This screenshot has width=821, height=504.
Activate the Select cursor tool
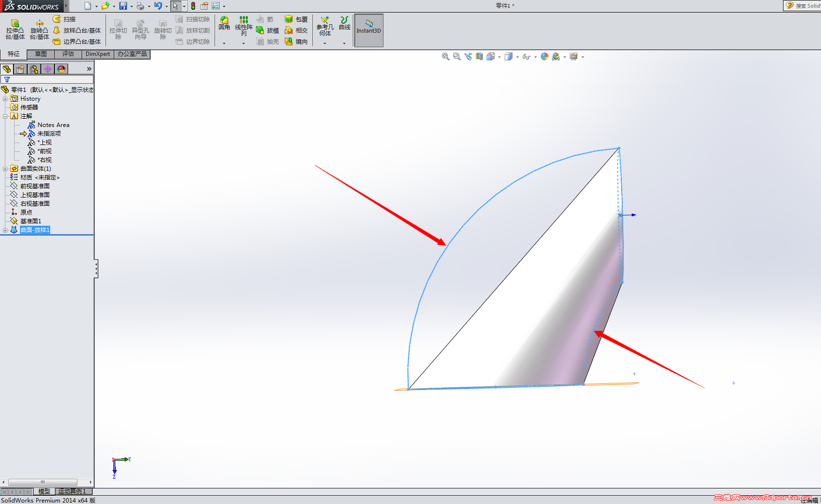[175, 6]
